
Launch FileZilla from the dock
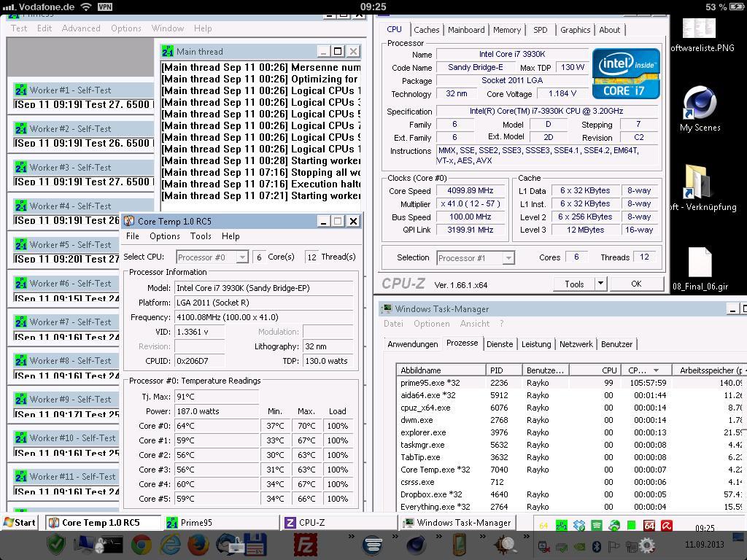tap(305, 545)
